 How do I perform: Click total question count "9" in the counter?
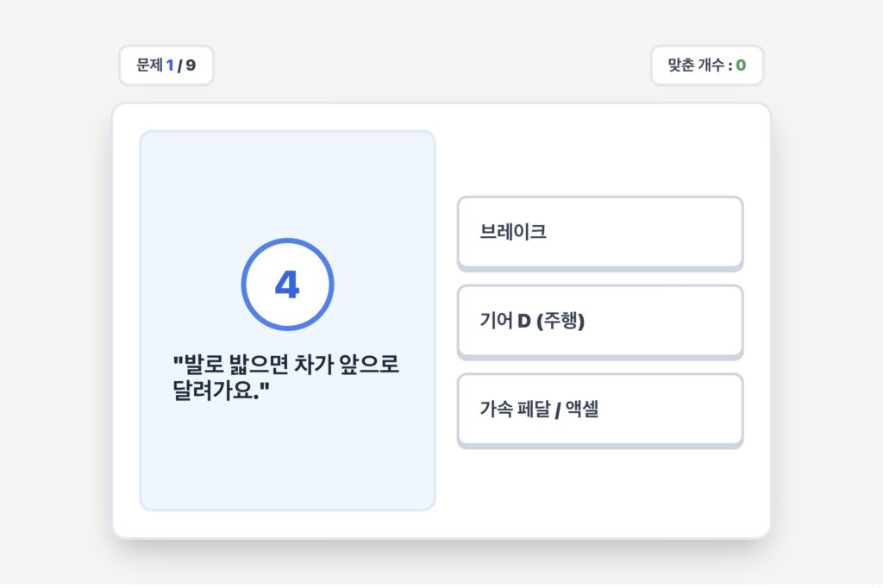[x=191, y=66]
